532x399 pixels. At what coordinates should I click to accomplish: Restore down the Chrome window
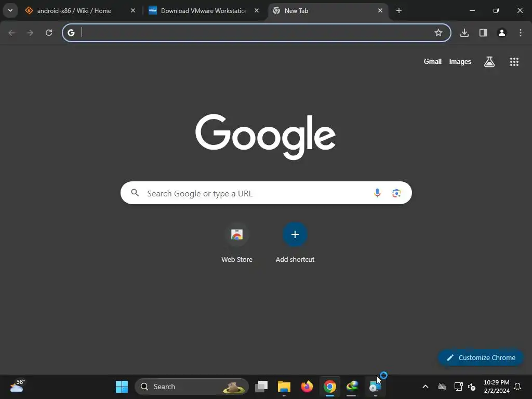pos(496,10)
